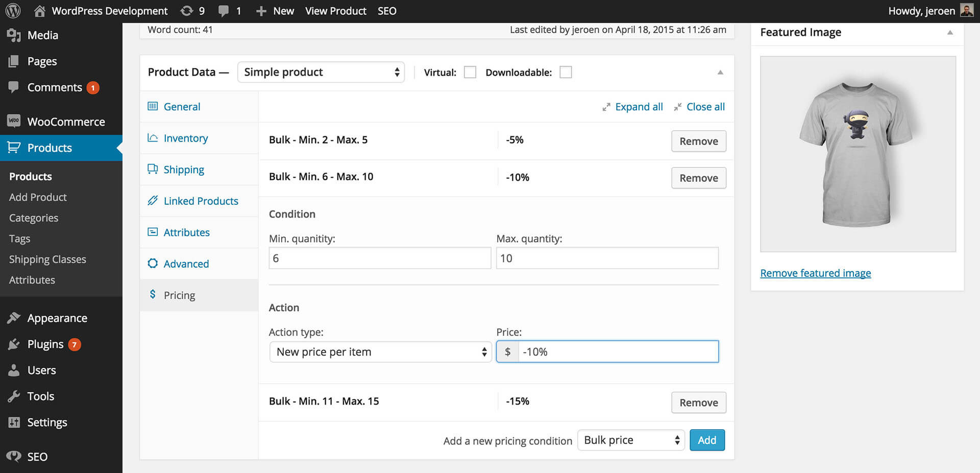This screenshot has width=980, height=473.
Task: Open Shipping Classes submenu item
Action: click(47, 259)
